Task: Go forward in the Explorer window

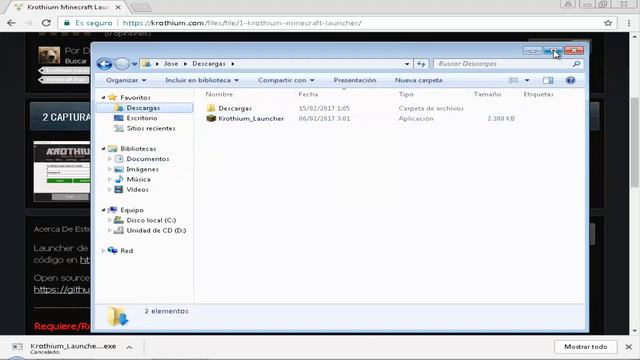Action: (122, 64)
